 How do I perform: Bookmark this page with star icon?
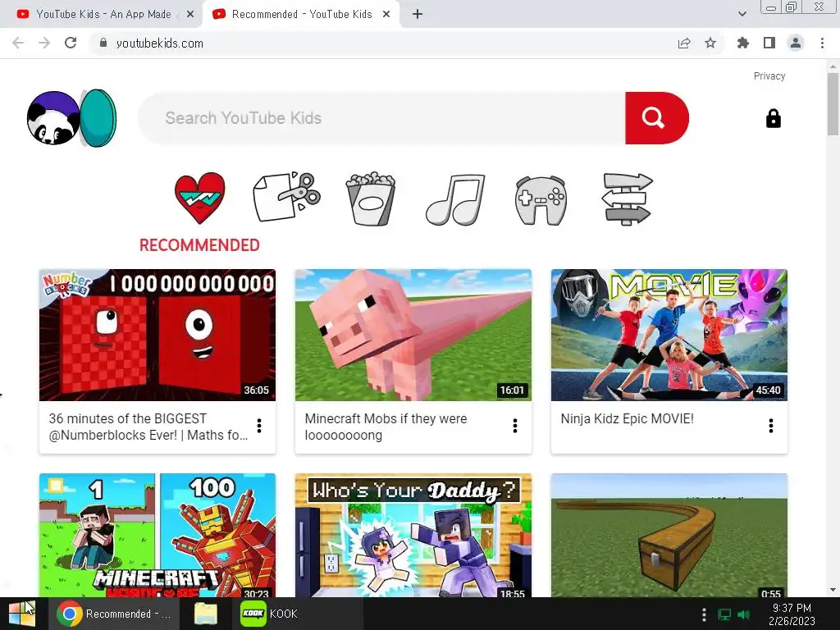710,43
